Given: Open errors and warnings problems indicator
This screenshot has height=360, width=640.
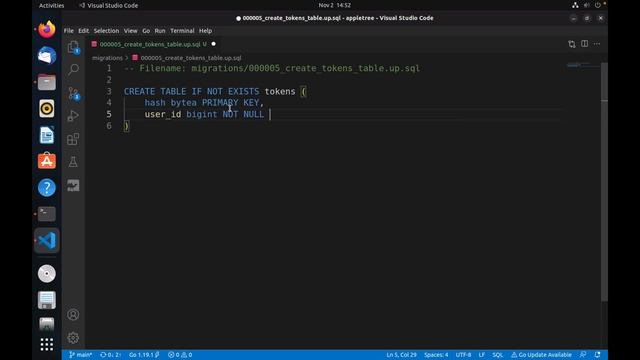Looking at the screenshot, I should [180, 355].
